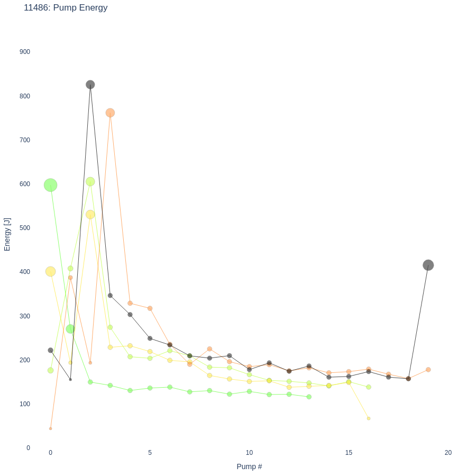The height and width of the screenshot is (476, 476).
Task: Select the orange marker at pump 19
Action: [x=428, y=370]
